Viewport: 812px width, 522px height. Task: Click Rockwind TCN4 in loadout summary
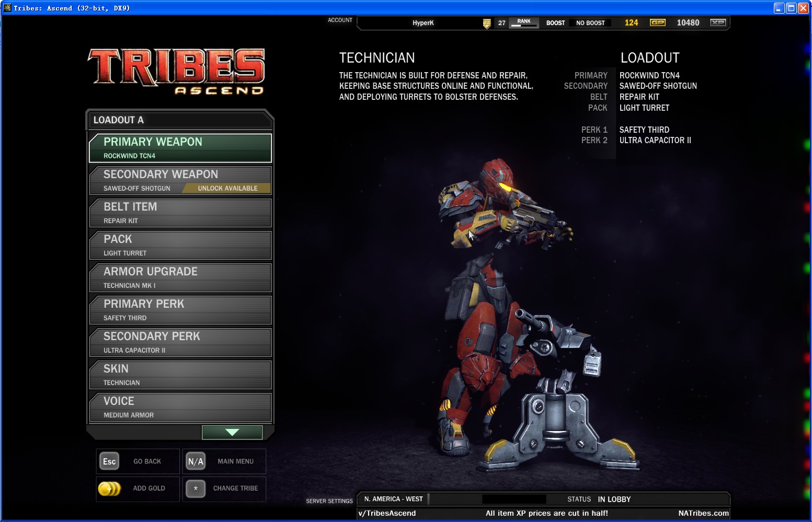click(x=649, y=75)
